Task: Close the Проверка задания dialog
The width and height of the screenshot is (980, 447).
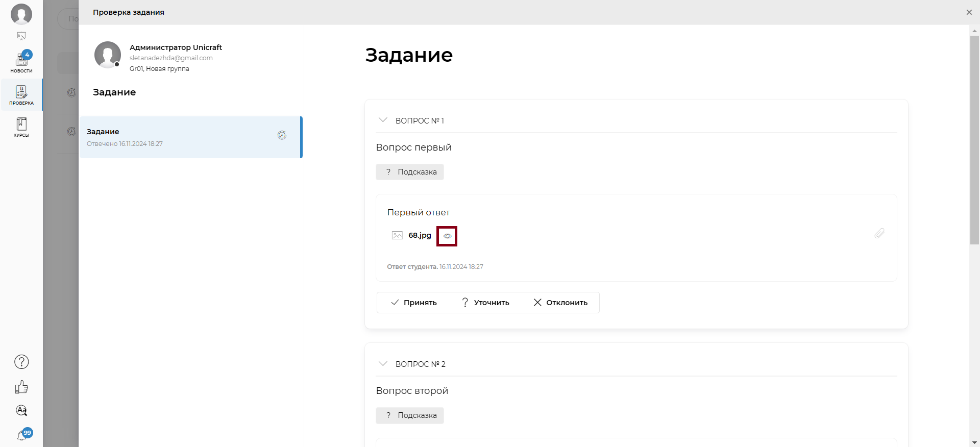Action: (x=969, y=12)
